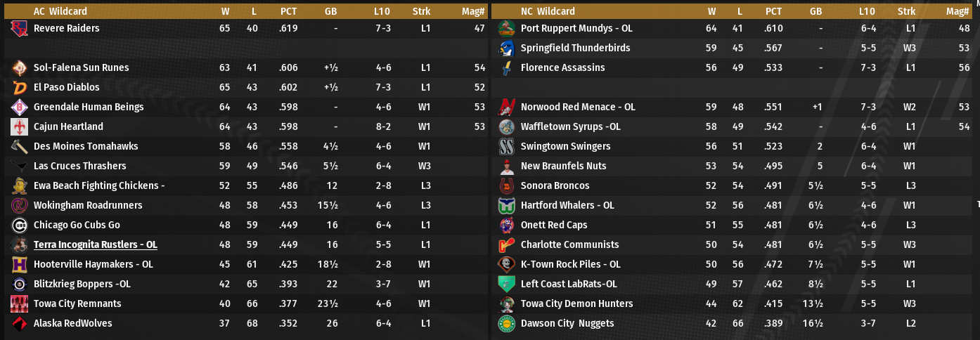Sort NC Wildcard table by W column
Image resolution: width=980 pixels, height=340 pixels.
(711, 11)
